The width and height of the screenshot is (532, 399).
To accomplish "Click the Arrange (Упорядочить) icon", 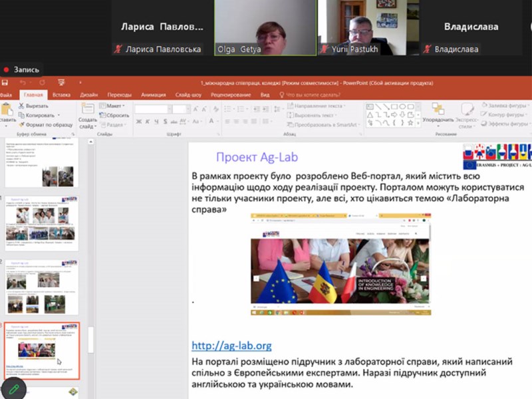I will pyautogui.click(x=438, y=109).
